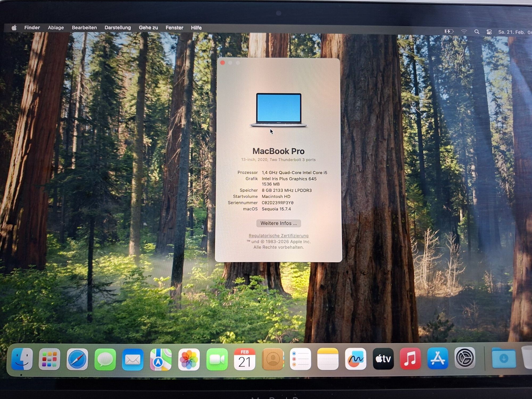
Task: Open Calendar showing Feb 21
Action: (x=244, y=359)
